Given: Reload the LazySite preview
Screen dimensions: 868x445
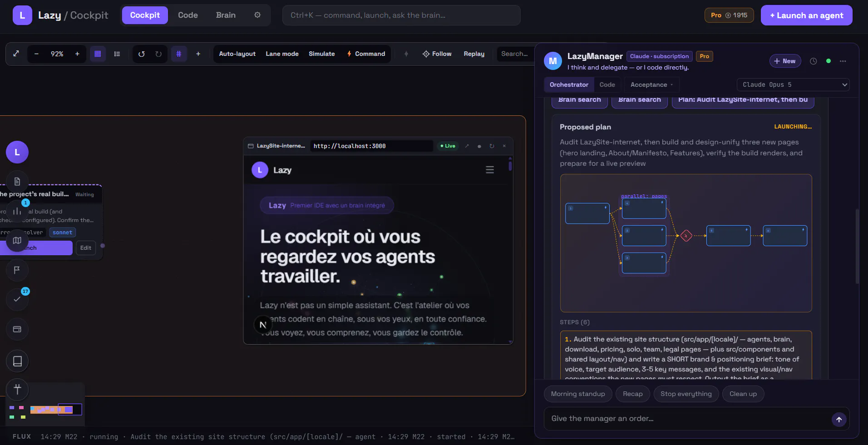Looking at the screenshot, I should click(492, 146).
